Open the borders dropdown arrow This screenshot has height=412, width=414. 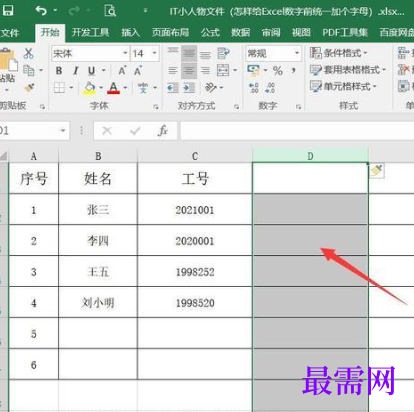(71, 88)
